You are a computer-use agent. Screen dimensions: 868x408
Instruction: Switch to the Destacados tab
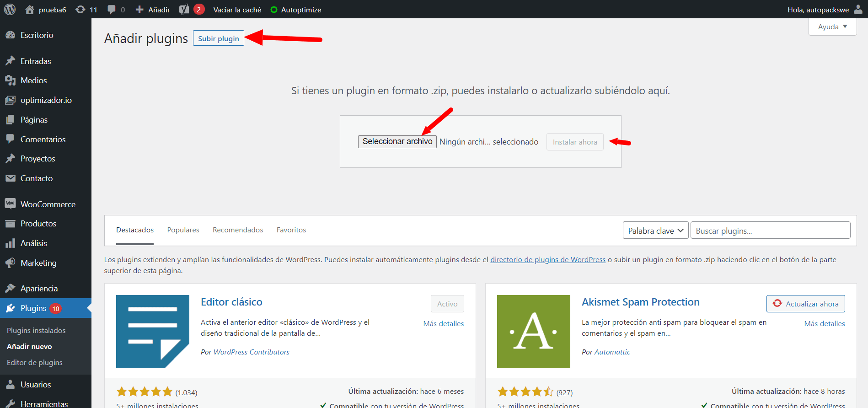point(135,230)
